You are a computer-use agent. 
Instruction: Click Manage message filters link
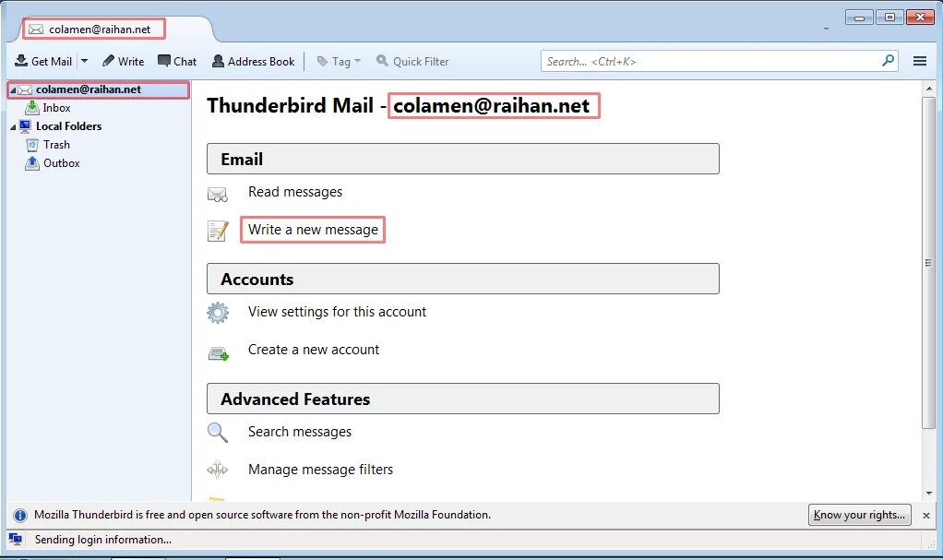320,470
